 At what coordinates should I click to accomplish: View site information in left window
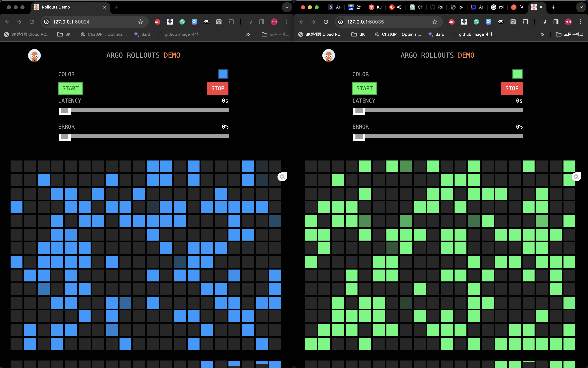pos(46,22)
